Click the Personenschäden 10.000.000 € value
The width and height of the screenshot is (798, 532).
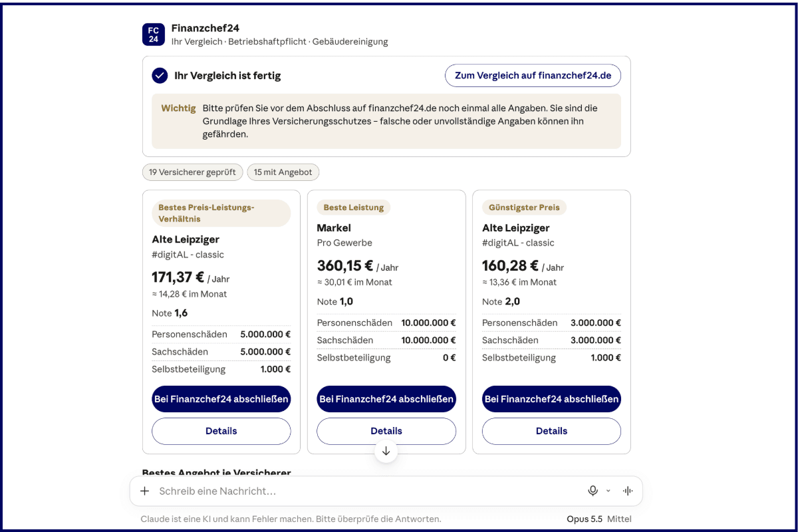click(x=428, y=323)
